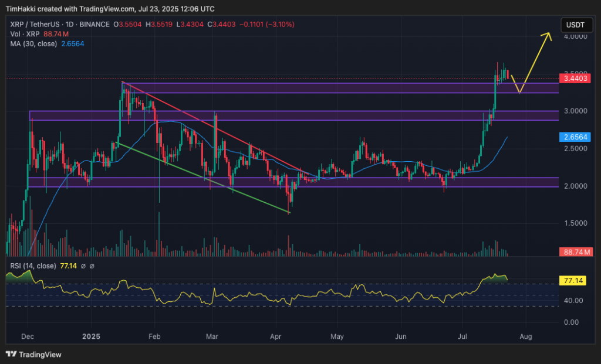Click the TradingView logo icon
The image size is (601, 364).
pos(11,354)
